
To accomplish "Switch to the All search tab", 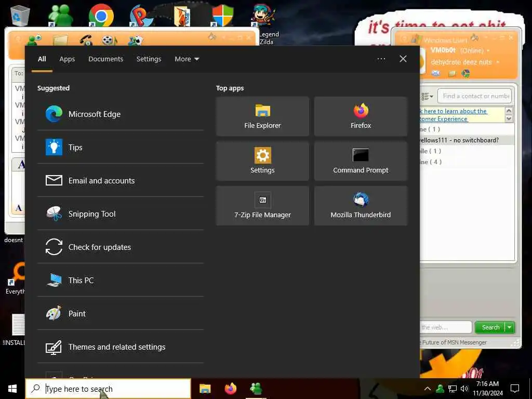I will (42, 59).
